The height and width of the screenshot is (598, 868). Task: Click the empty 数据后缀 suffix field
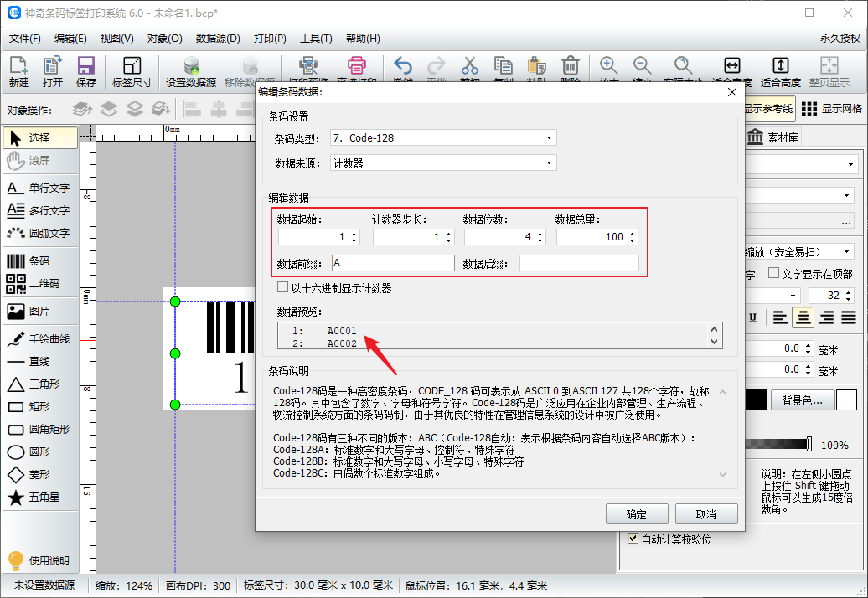(x=579, y=263)
